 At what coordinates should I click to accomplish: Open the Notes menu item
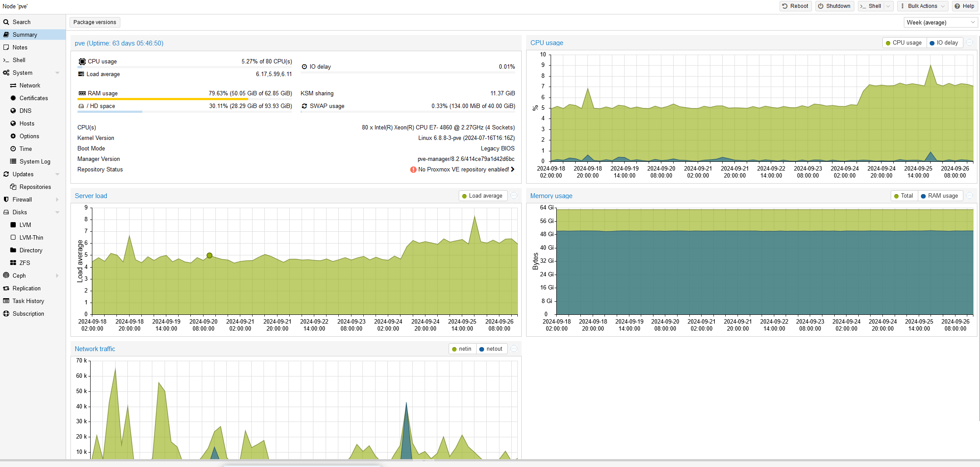(x=20, y=47)
